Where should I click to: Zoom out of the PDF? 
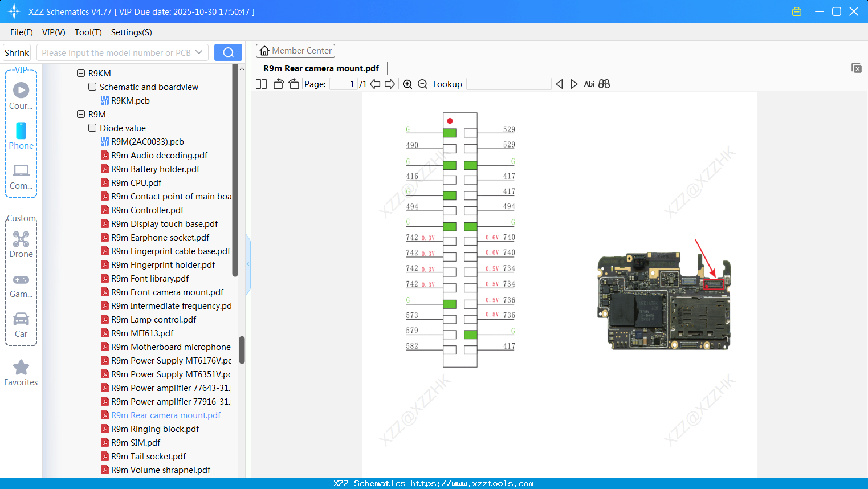[x=422, y=84]
